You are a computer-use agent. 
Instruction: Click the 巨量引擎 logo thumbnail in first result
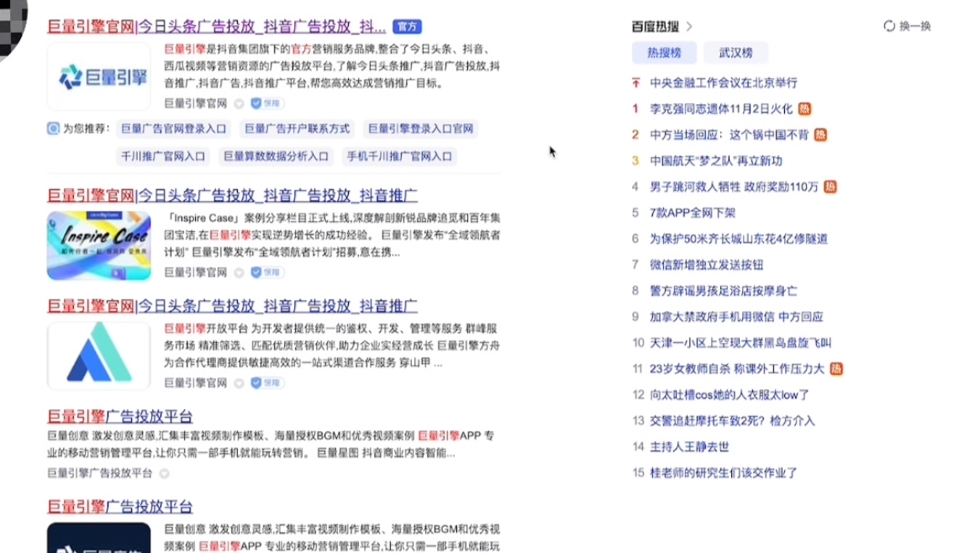point(98,77)
